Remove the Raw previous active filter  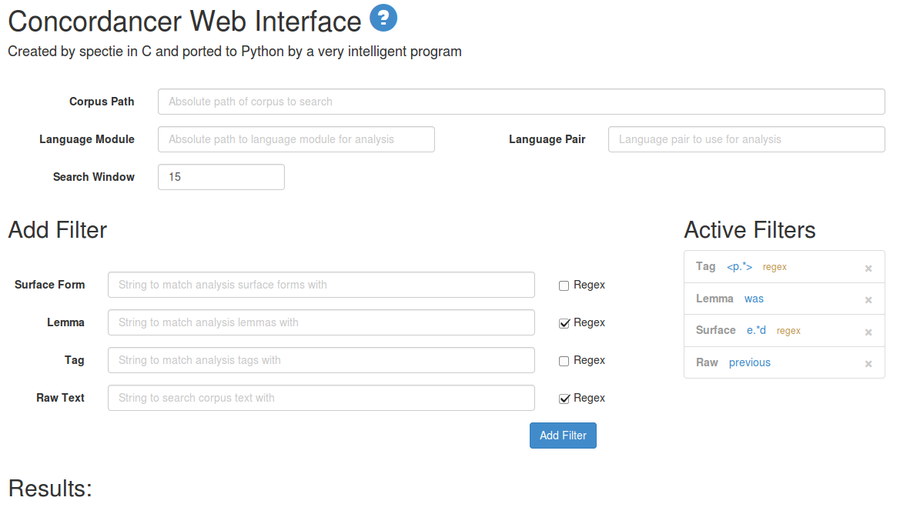[868, 364]
